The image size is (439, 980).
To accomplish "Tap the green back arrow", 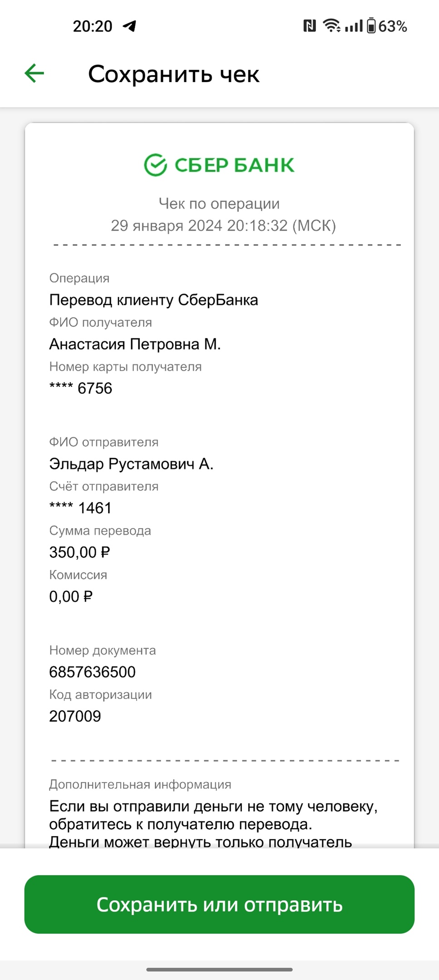I will click(34, 73).
